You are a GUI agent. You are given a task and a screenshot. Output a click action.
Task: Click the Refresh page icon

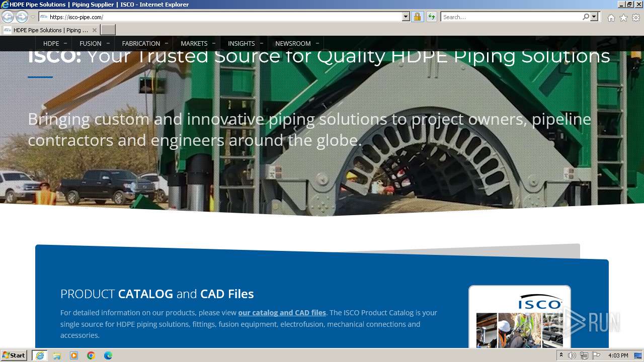coord(431,17)
